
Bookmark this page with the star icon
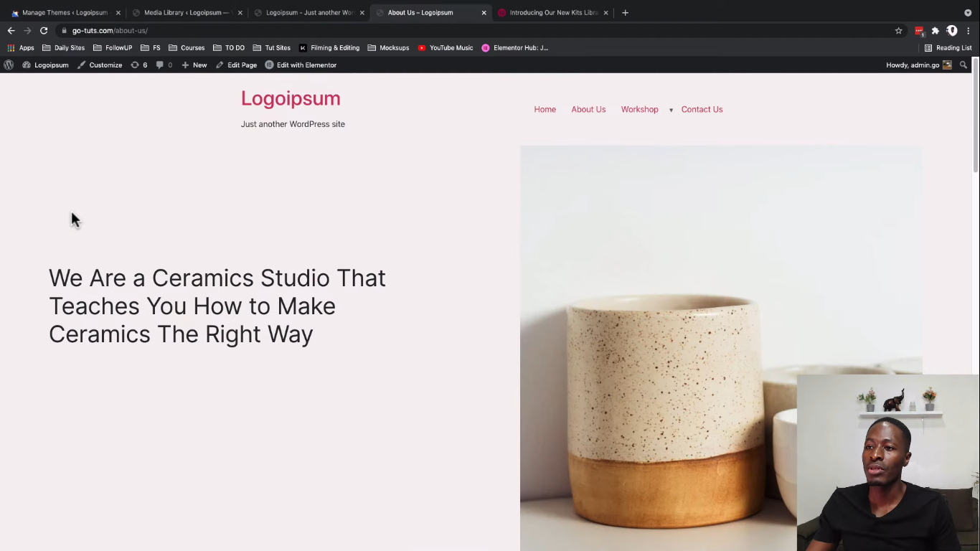coord(898,31)
